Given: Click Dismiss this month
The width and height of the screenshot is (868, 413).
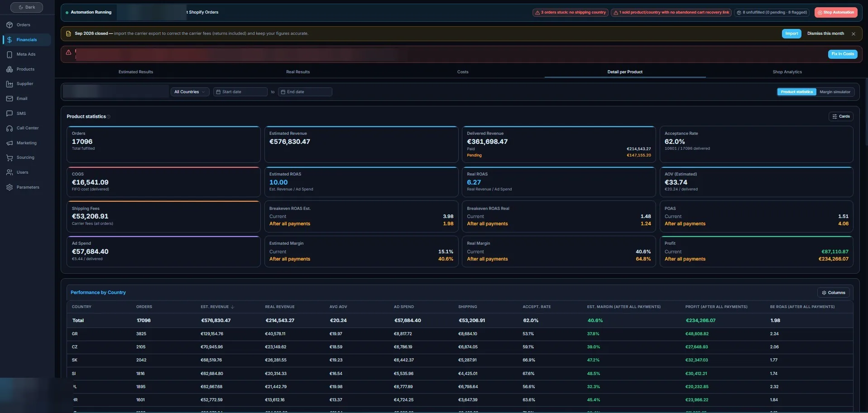Looking at the screenshot, I should 825,33.
